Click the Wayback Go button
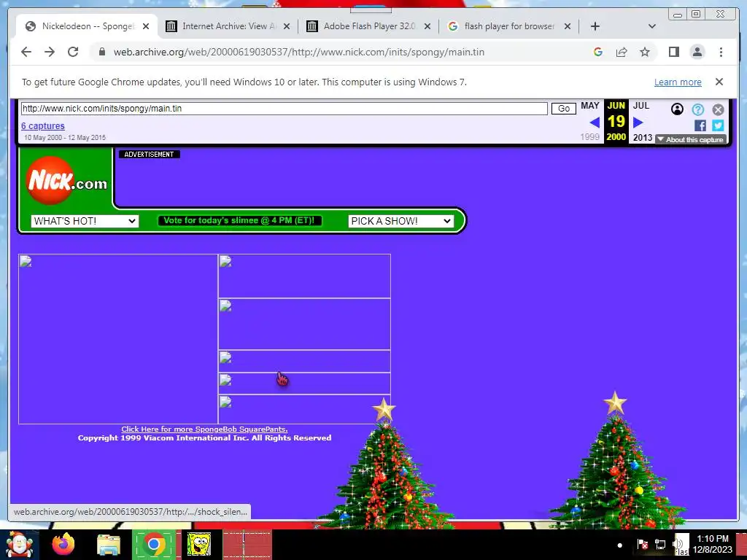 pyautogui.click(x=564, y=109)
